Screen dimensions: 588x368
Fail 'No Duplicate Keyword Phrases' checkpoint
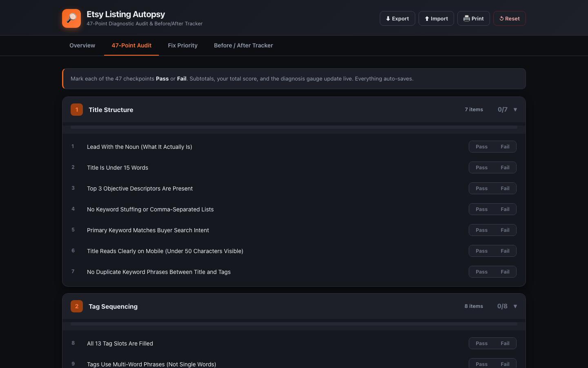tap(505, 272)
